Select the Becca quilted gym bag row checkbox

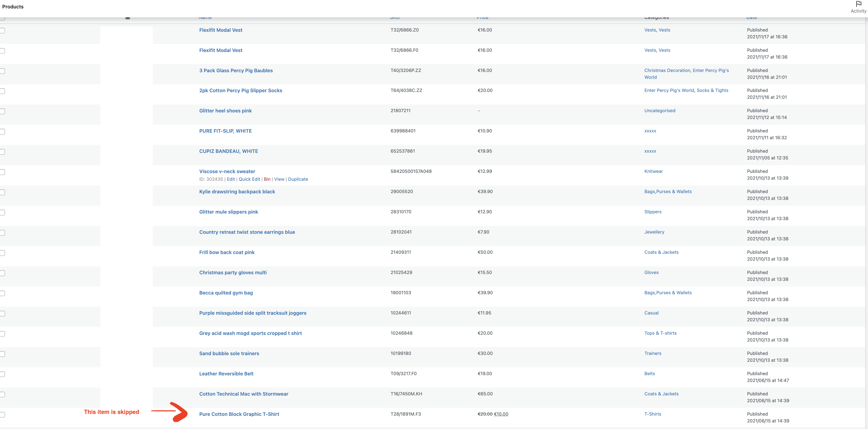[2, 293]
